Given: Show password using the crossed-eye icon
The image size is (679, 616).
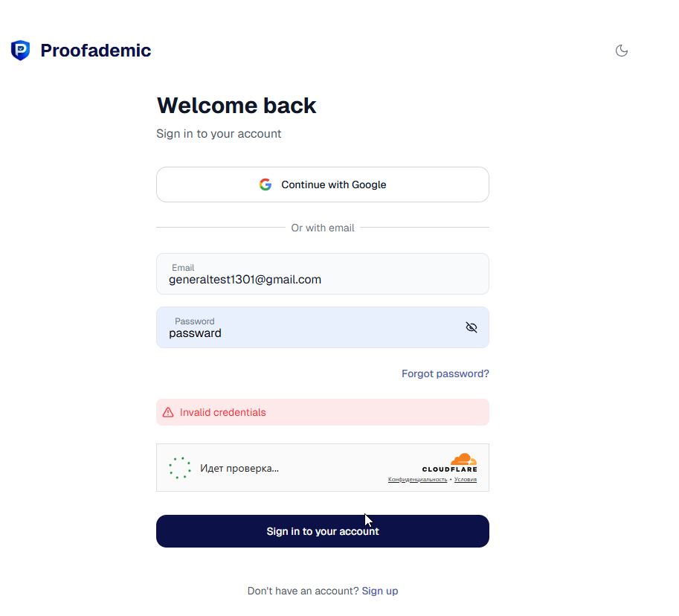Looking at the screenshot, I should (x=472, y=327).
